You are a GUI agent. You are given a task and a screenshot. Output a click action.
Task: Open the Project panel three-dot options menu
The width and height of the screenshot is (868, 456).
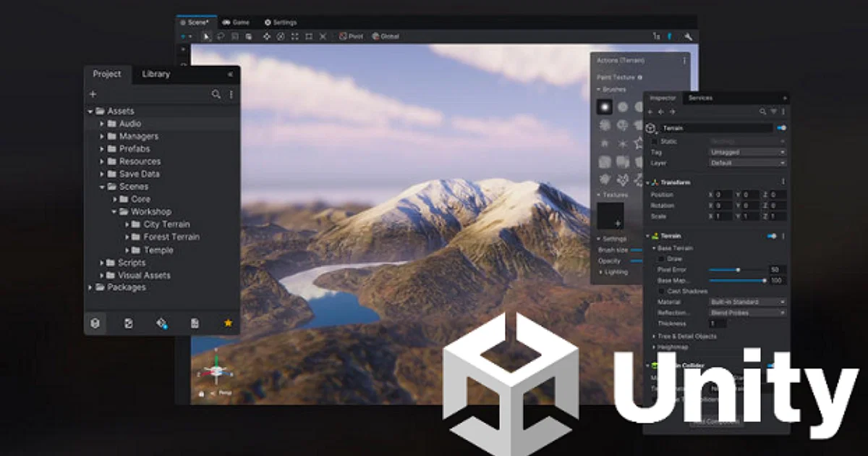pos(231,94)
